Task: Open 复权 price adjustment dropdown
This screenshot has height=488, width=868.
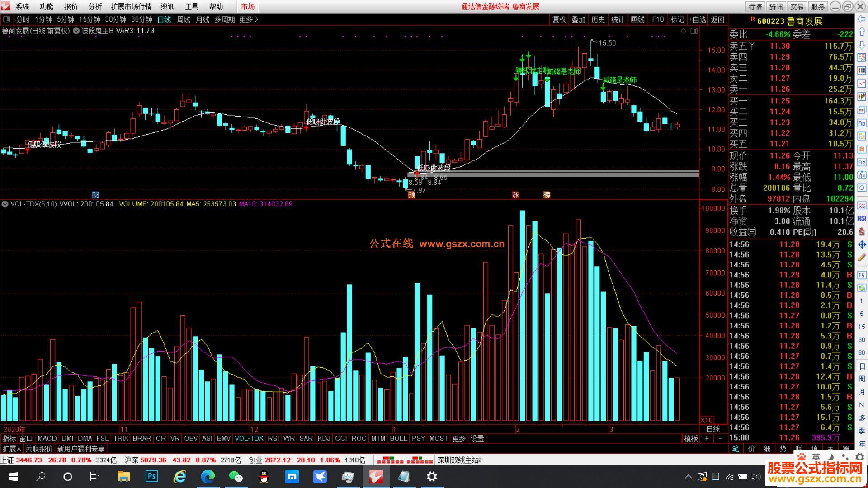Action: [x=559, y=19]
